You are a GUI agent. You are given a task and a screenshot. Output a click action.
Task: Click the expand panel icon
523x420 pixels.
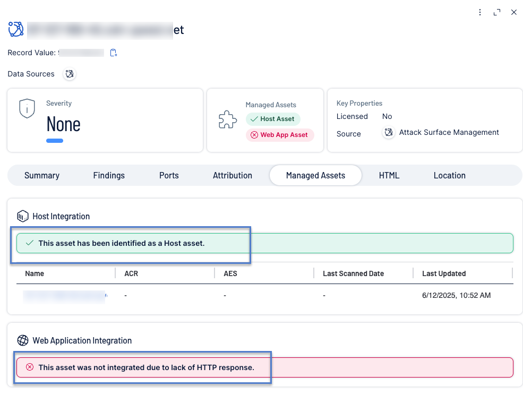coord(497,12)
